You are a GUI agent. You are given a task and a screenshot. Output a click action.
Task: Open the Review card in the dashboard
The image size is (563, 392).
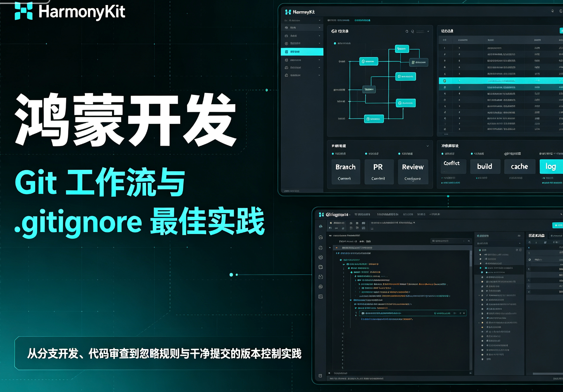[x=413, y=172]
